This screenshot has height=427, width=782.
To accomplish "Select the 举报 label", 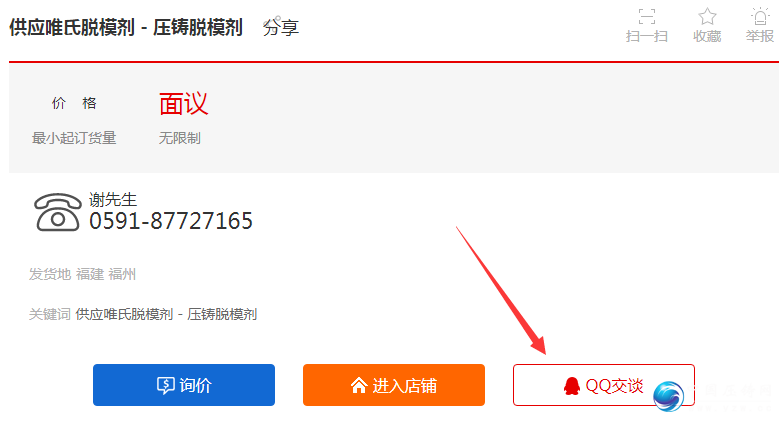I will [x=760, y=36].
